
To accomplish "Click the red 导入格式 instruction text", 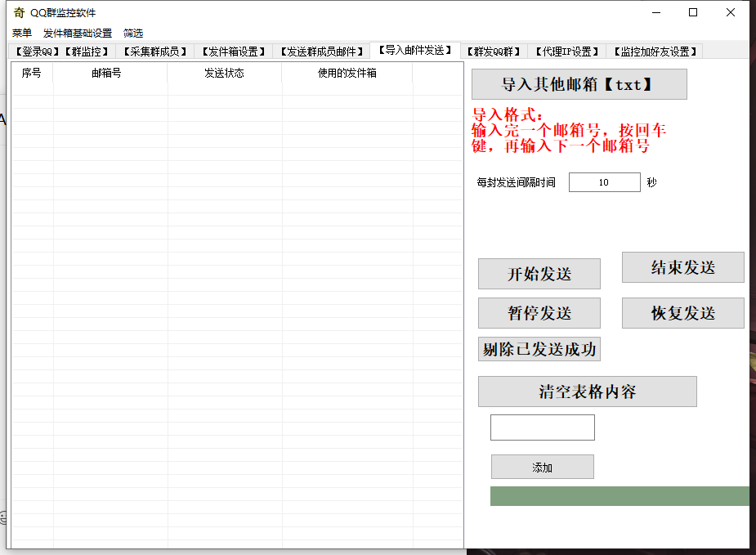I will [x=569, y=130].
